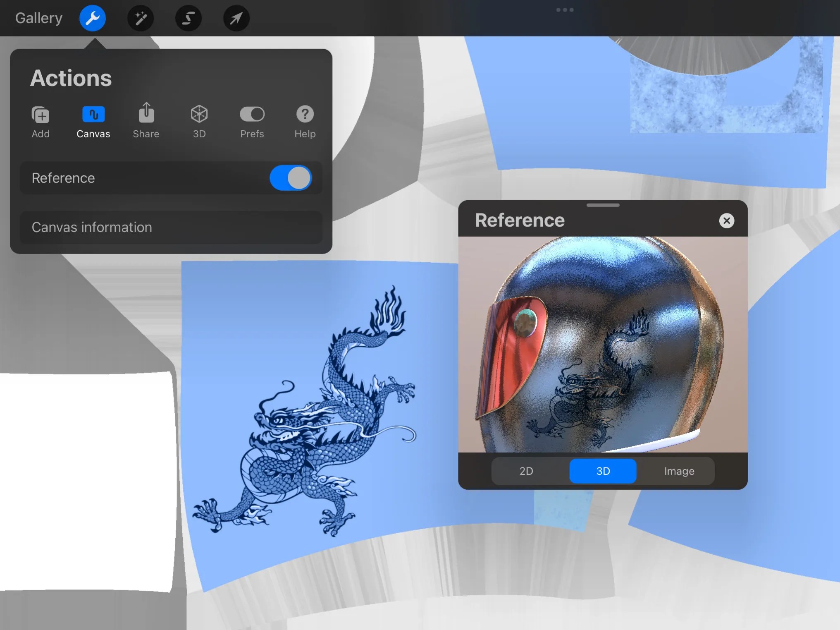
Task: Open the Prefs tab
Action: [252, 121]
